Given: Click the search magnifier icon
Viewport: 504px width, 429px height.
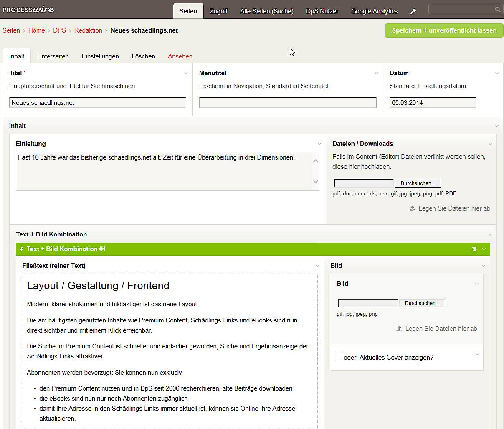Looking at the screenshot, I should tap(497, 9).
